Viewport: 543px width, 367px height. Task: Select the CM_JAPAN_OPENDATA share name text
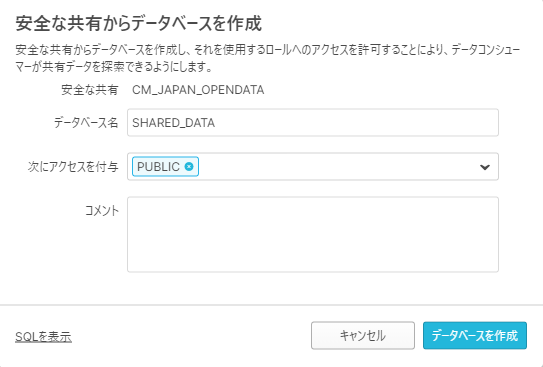tap(198, 90)
